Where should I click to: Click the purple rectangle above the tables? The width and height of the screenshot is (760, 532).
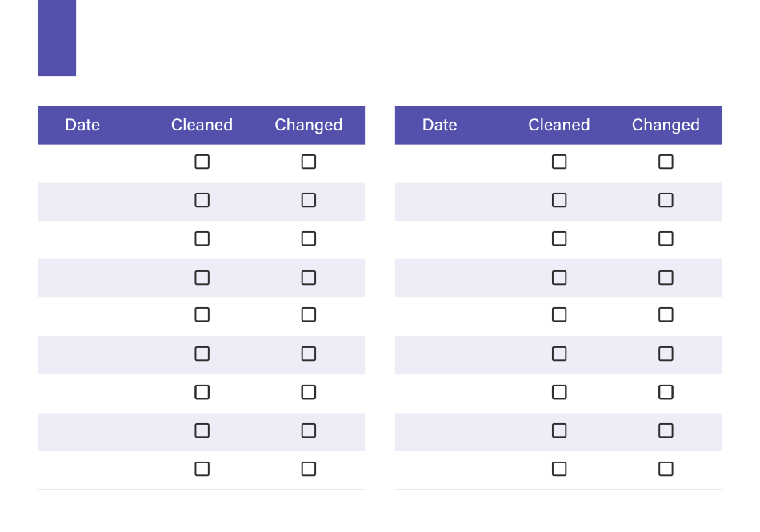[x=57, y=38]
